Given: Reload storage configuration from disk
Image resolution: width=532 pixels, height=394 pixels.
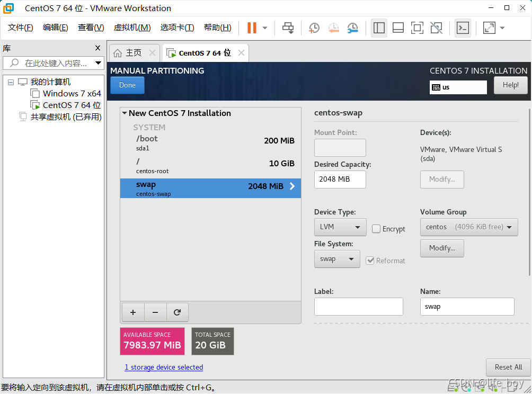Looking at the screenshot, I should point(177,312).
